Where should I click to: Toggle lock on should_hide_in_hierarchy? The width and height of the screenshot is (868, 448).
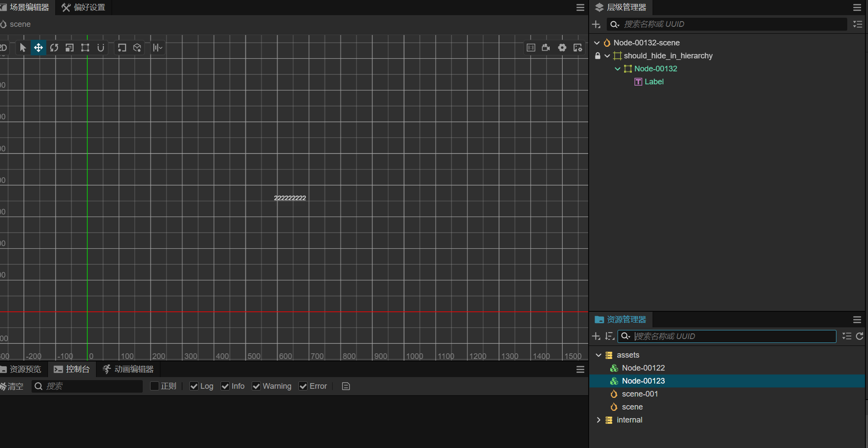click(x=598, y=56)
